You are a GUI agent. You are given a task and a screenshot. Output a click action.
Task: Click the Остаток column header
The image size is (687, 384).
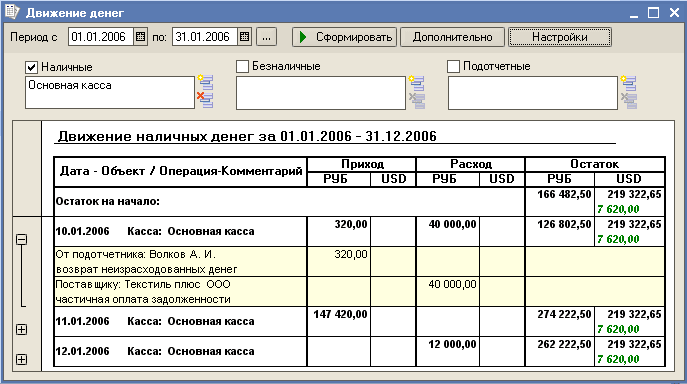pos(595,164)
